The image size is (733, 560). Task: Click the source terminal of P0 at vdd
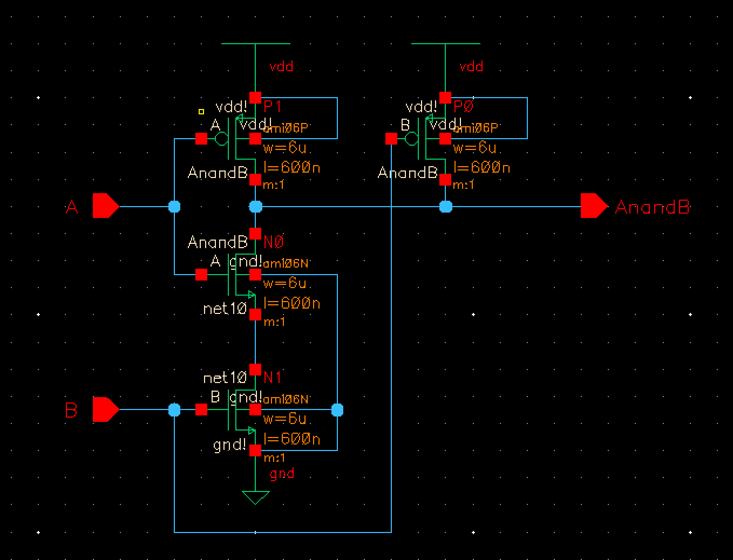pyautogui.click(x=445, y=98)
